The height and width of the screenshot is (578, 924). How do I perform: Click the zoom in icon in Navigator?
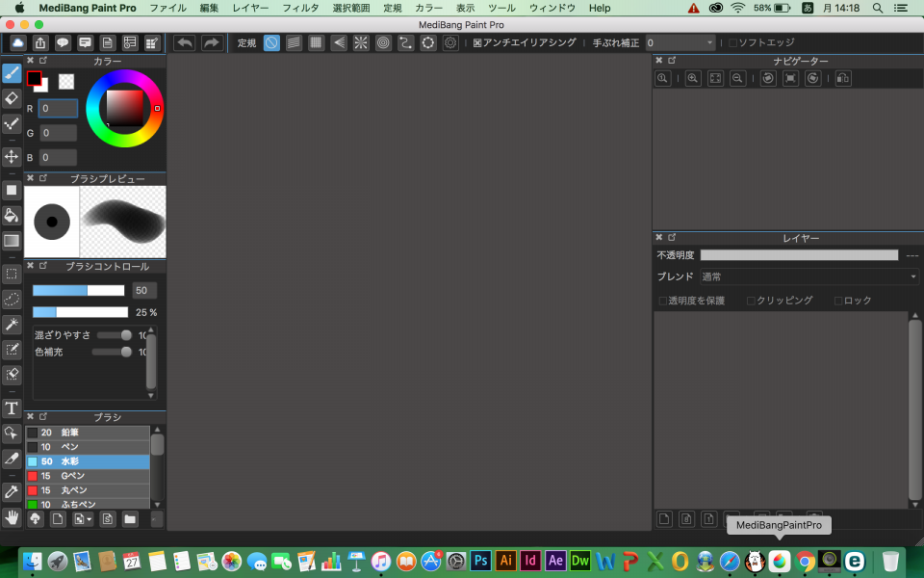[693, 78]
